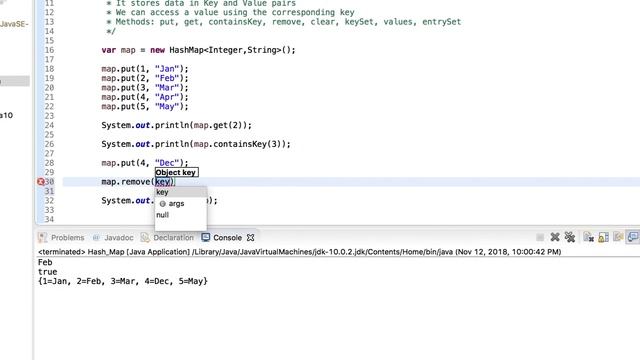Click the 'Feb' console output line
The height and width of the screenshot is (360, 640).
point(45,262)
